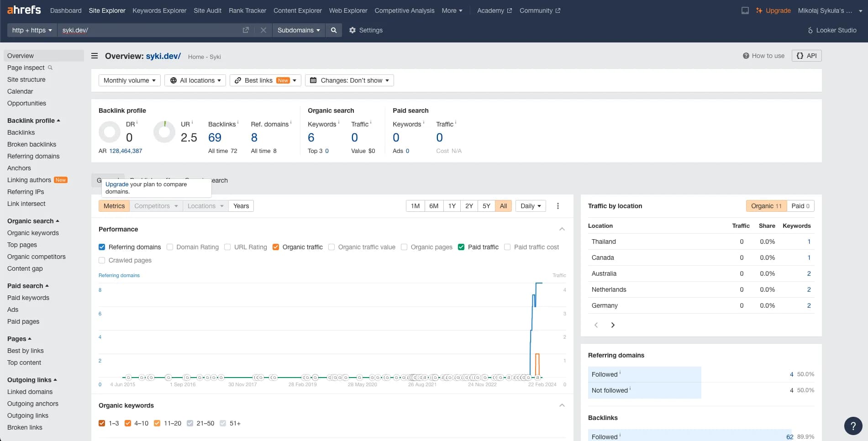Open Organic keywords report in sidebar
Image resolution: width=868 pixels, height=441 pixels.
(x=33, y=233)
